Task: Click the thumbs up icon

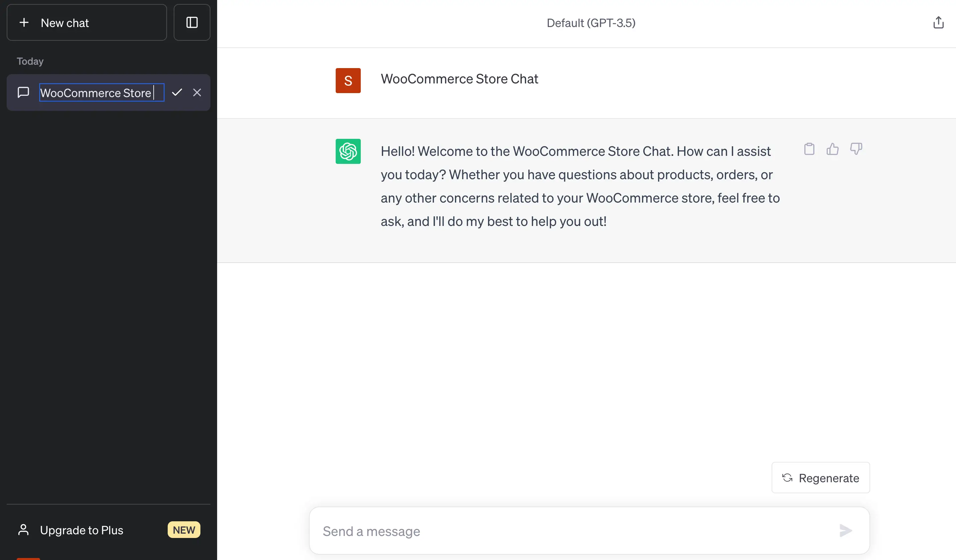Action: 833,149
